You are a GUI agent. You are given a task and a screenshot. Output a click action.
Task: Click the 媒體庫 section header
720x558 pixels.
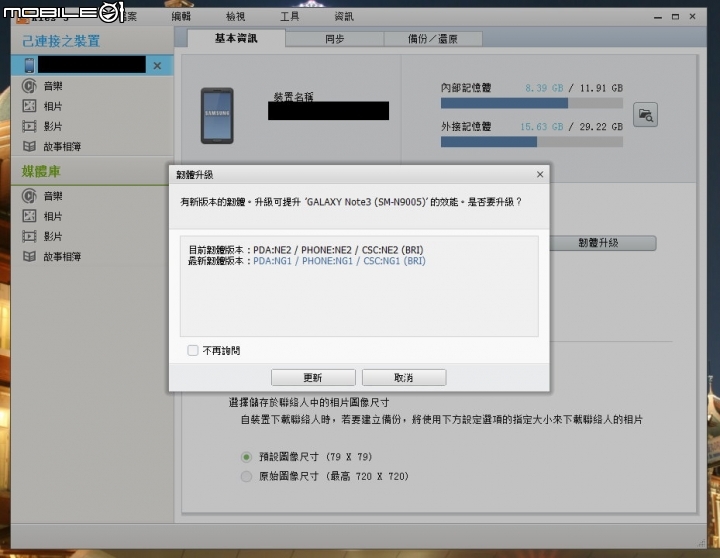(x=41, y=172)
